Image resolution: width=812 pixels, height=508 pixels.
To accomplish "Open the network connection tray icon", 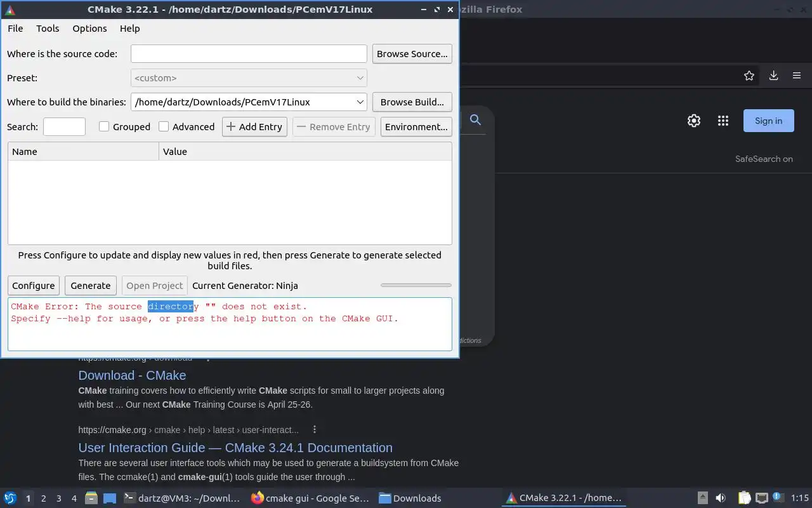I will (x=762, y=498).
